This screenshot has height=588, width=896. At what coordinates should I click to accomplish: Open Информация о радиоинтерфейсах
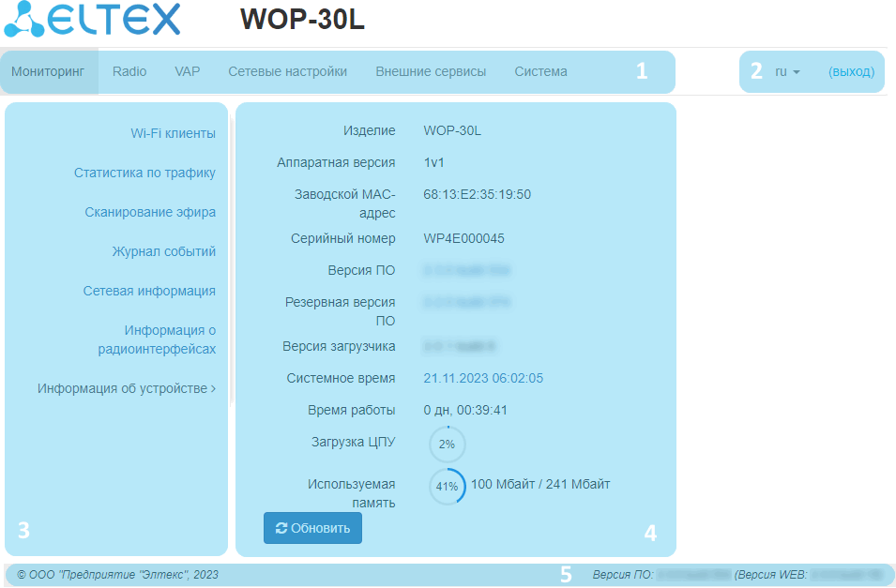coord(157,339)
